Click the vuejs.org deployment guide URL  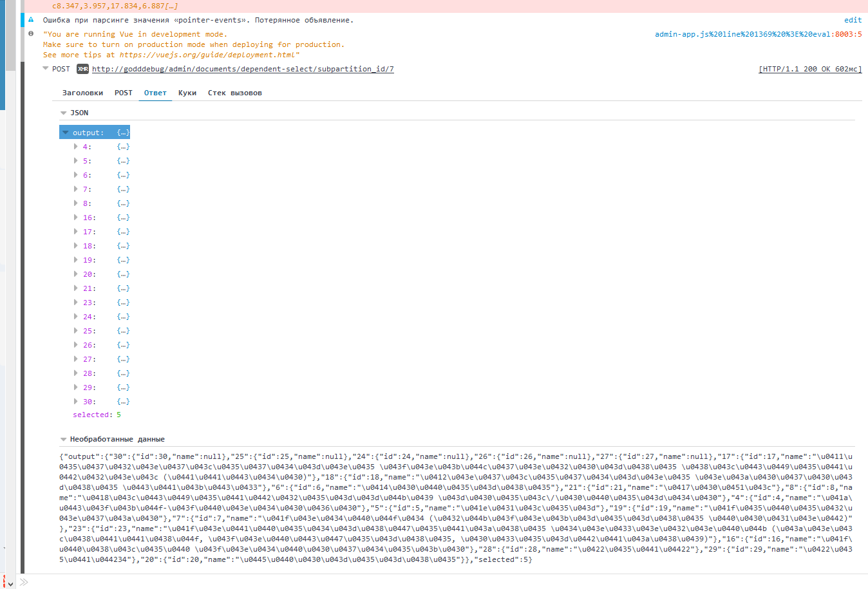click(207, 55)
